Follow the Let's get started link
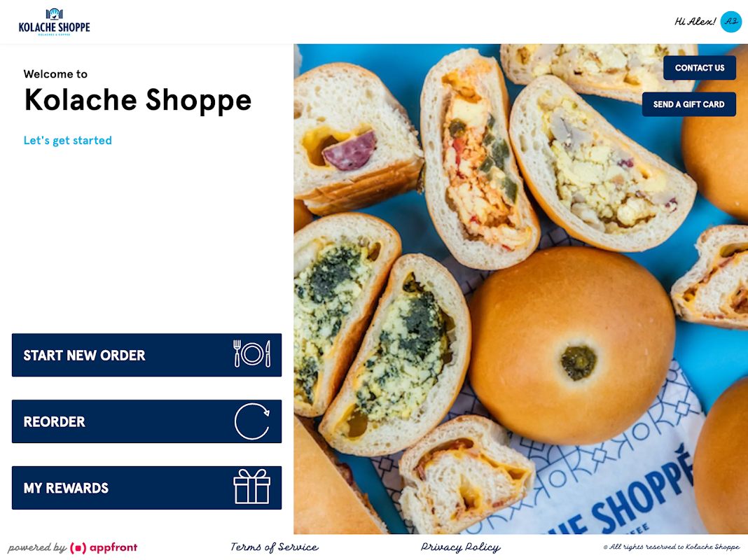 (68, 141)
